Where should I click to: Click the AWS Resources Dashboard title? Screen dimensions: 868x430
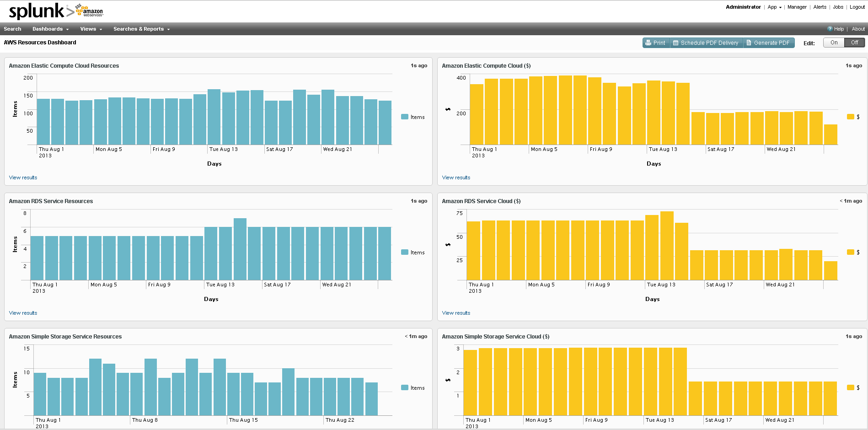pyautogui.click(x=40, y=43)
